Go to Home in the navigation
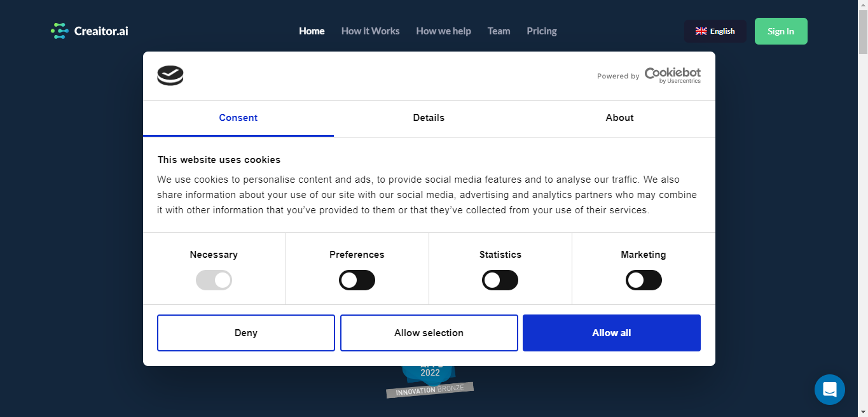 click(x=312, y=31)
